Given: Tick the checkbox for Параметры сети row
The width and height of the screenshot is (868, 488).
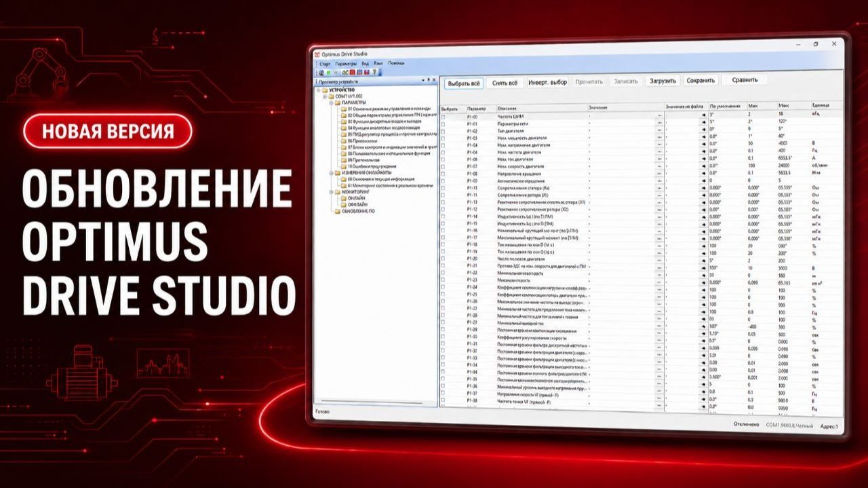Looking at the screenshot, I should click(x=443, y=124).
